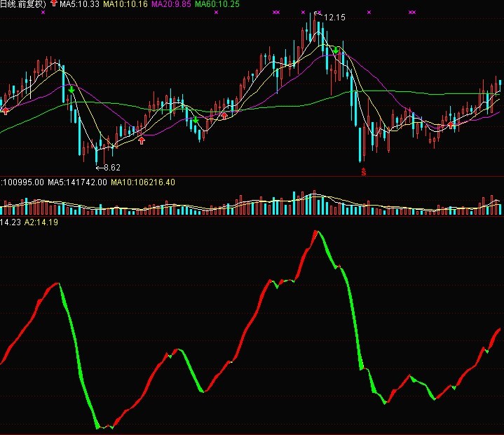Click the 100995.00 volume value

pyautogui.click(x=23, y=182)
